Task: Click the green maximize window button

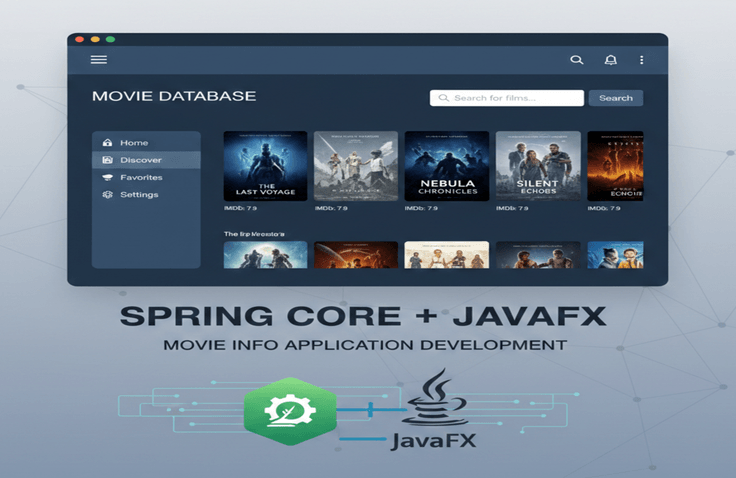Action: click(111, 39)
